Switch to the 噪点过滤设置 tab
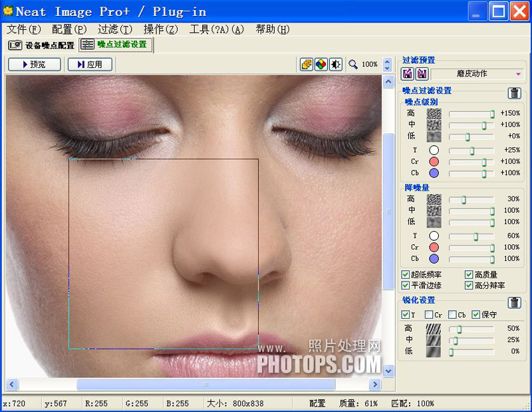Image resolution: width=532 pixels, height=412 pixels. coord(116,45)
